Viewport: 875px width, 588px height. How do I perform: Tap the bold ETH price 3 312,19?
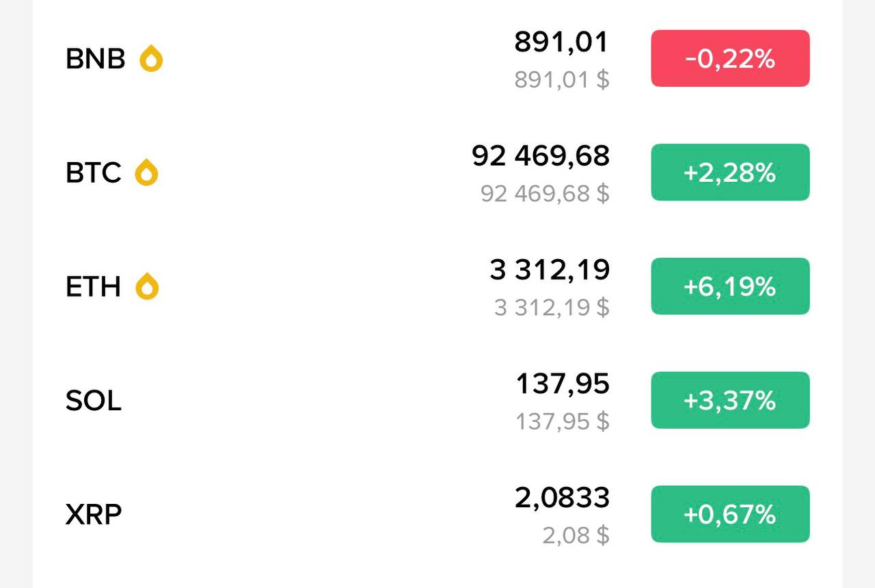(x=550, y=270)
